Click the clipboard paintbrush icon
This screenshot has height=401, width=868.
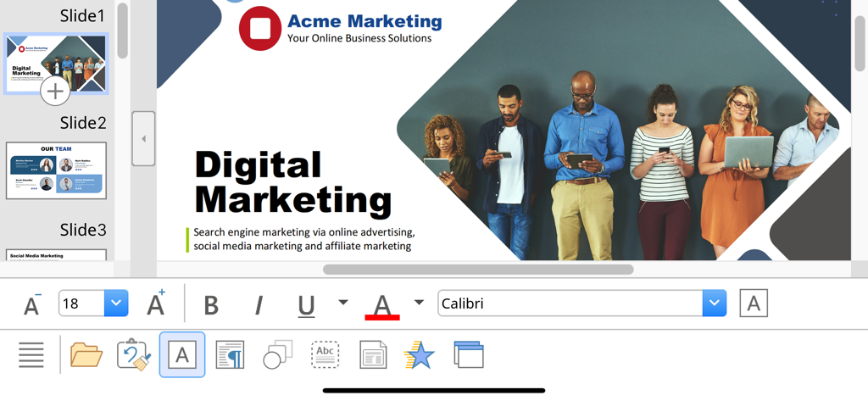pyautogui.click(x=134, y=354)
